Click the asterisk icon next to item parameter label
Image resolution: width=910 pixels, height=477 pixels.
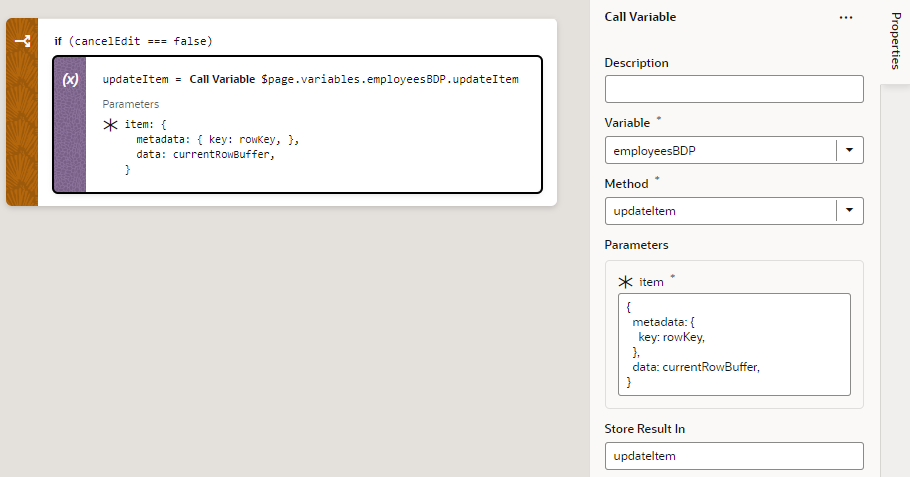coord(625,282)
